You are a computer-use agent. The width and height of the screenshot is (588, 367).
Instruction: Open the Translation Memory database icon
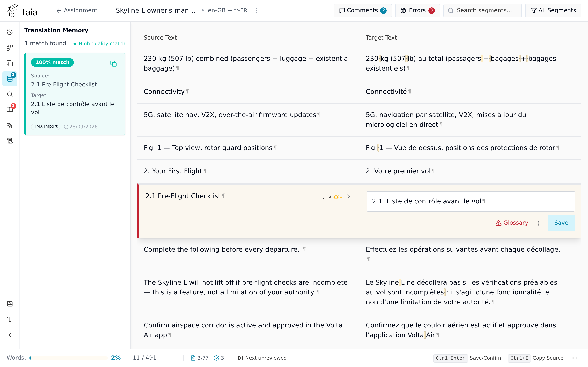click(10, 79)
